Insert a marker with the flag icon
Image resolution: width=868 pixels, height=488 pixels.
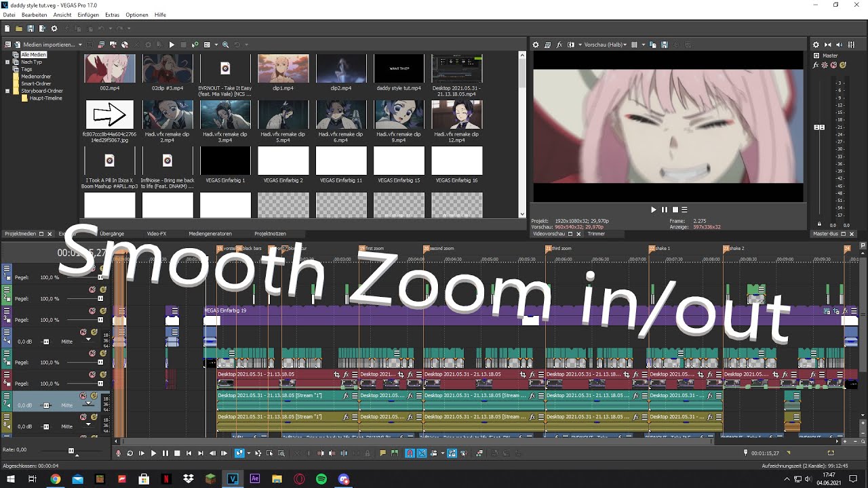coord(383,453)
